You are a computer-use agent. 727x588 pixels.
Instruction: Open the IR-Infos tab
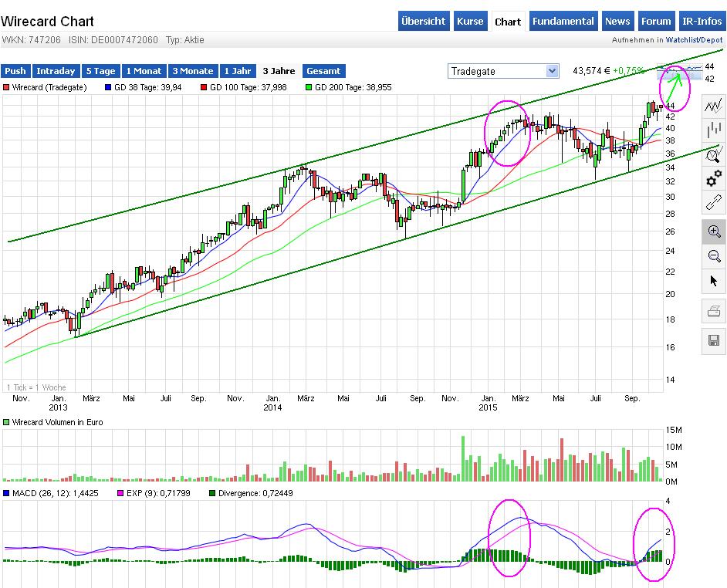click(x=702, y=22)
